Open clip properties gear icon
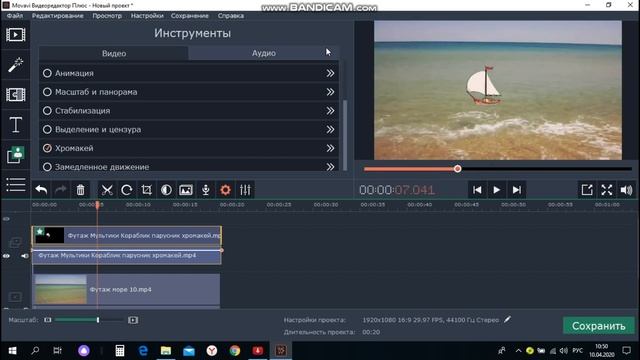 coord(225,190)
